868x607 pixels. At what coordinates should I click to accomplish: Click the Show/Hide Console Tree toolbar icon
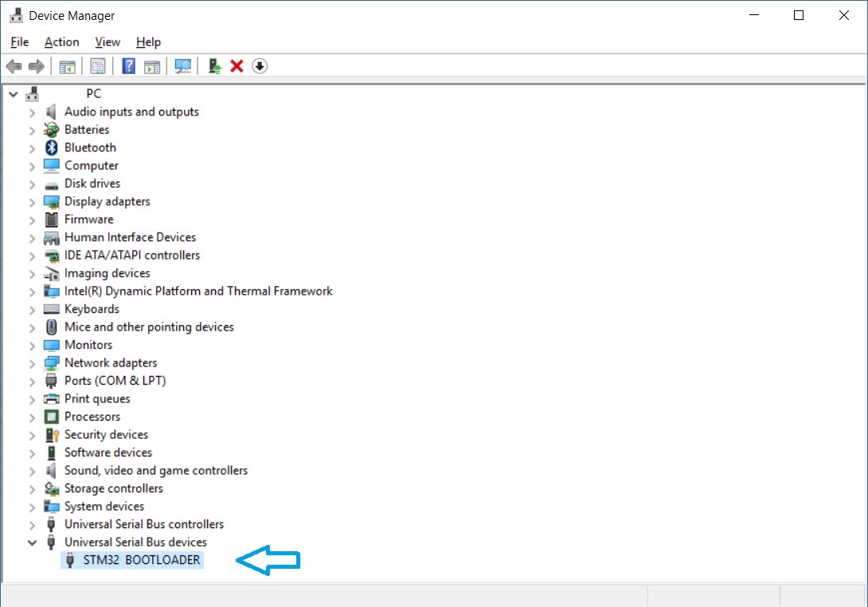coord(68,66)
